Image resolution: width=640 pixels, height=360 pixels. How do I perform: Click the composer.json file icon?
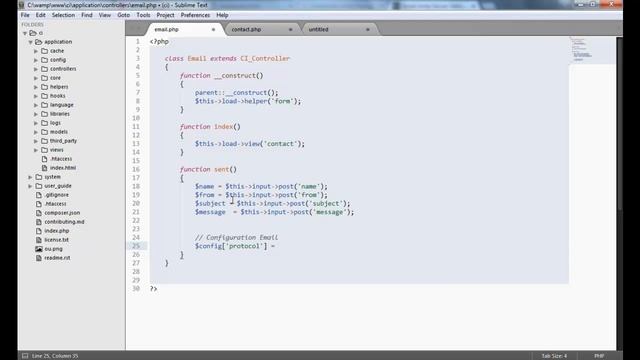coord(39,213)
